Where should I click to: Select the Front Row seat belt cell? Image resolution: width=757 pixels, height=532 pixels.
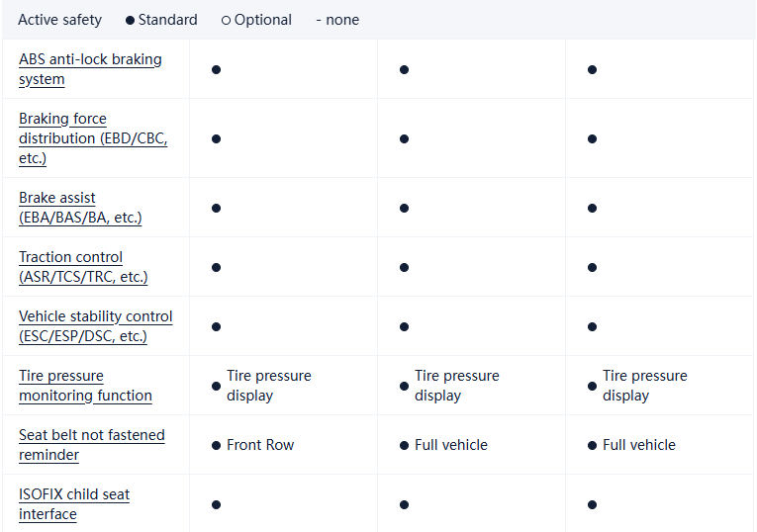260,445
